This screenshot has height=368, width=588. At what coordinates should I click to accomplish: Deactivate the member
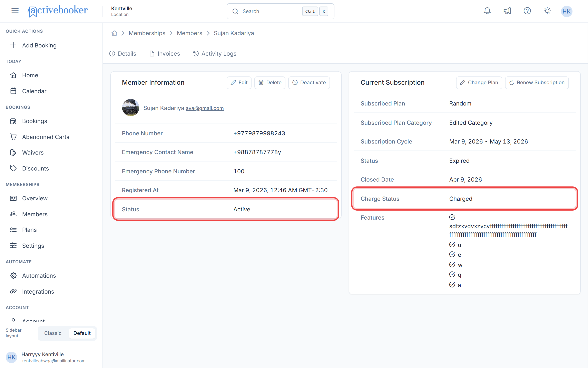pos(309,83)
